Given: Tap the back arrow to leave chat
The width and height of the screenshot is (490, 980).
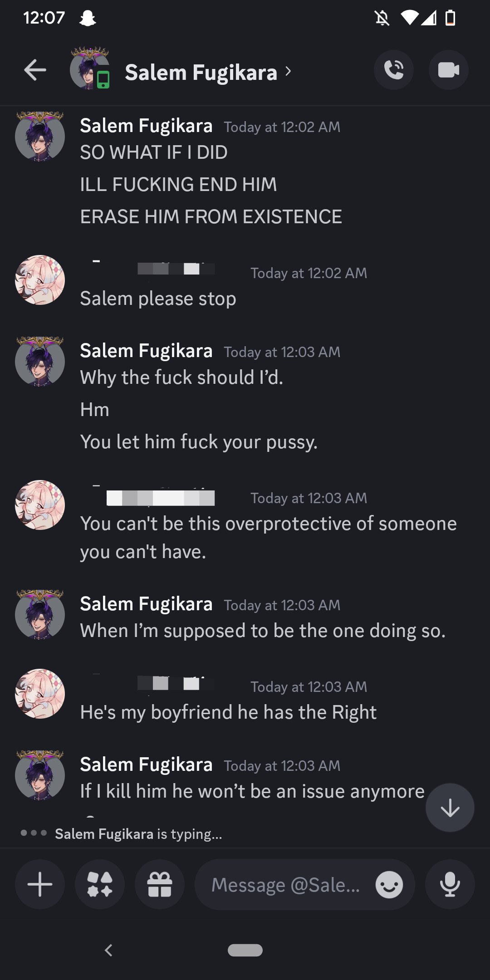Looking at the screenshot, I should [x=35, y=70].
